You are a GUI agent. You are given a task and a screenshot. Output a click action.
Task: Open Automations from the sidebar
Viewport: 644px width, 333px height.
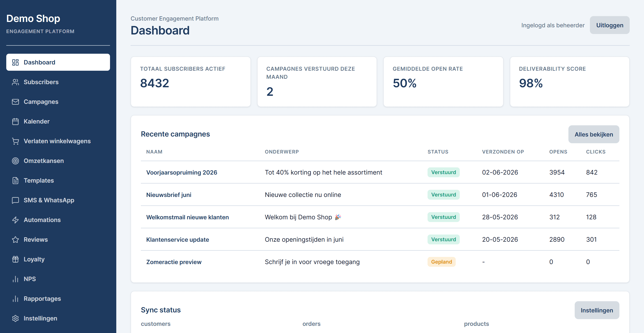pyautogui.click(x=58, y=220)
